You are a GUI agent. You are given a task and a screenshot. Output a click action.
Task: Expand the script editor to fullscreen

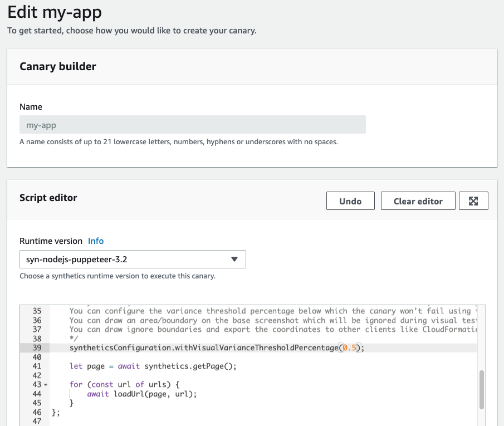pos(473,200)
